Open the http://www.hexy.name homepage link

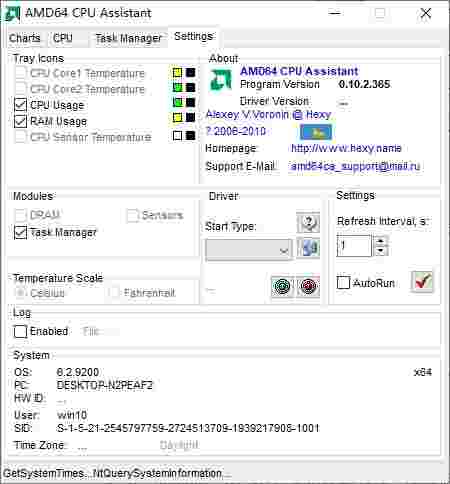pos(346,148)
